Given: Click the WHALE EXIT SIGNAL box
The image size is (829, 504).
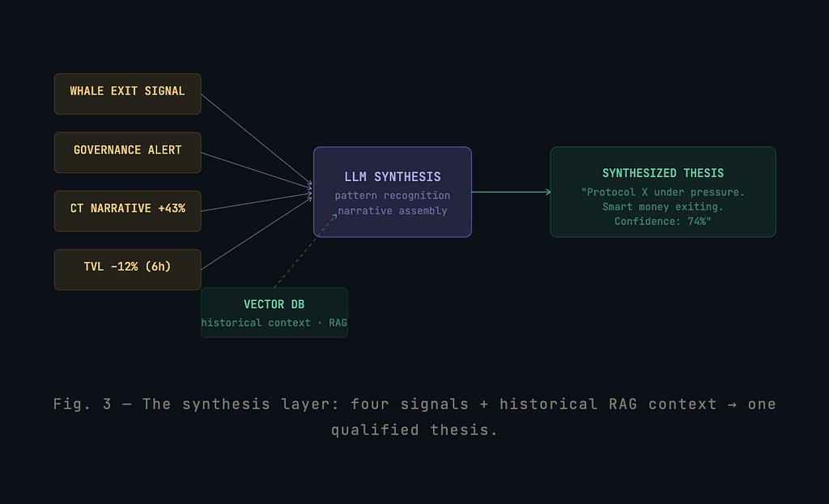Looking at the screenshot, I should click(127, 94).
